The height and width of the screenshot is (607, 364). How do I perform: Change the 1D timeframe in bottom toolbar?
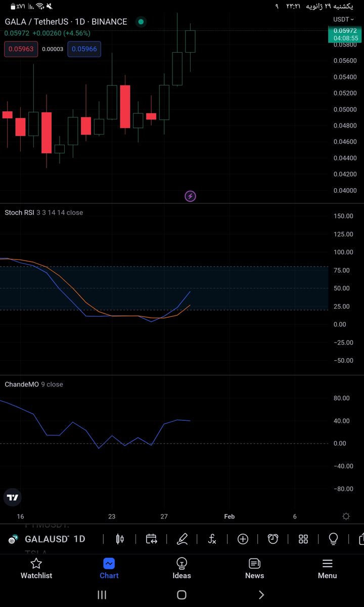(79, 539)
